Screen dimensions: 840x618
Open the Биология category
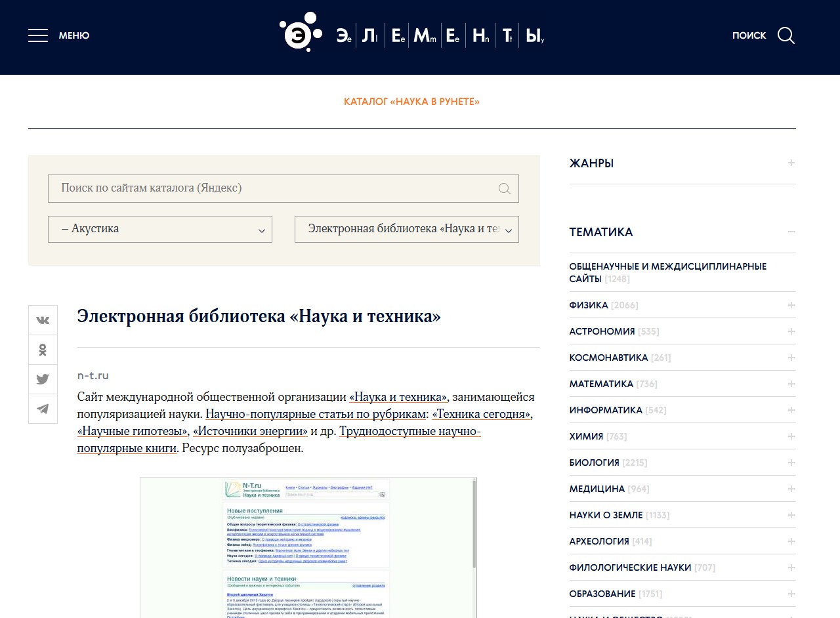pyautogui.click(x=594, y=463)
